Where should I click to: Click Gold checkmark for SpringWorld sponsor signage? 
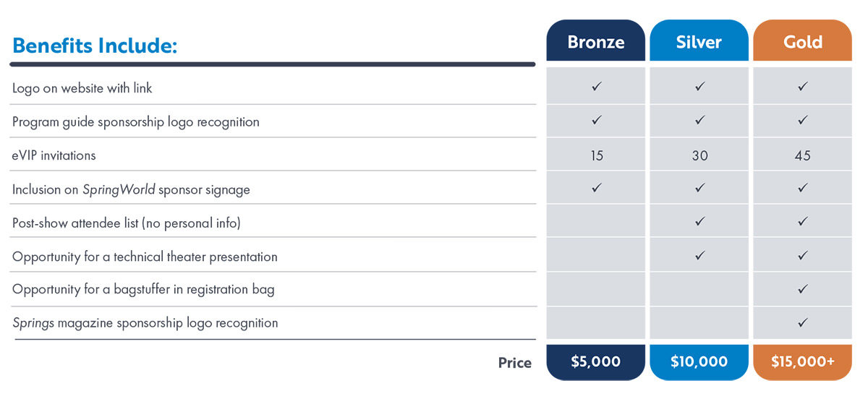pos(802,189)
